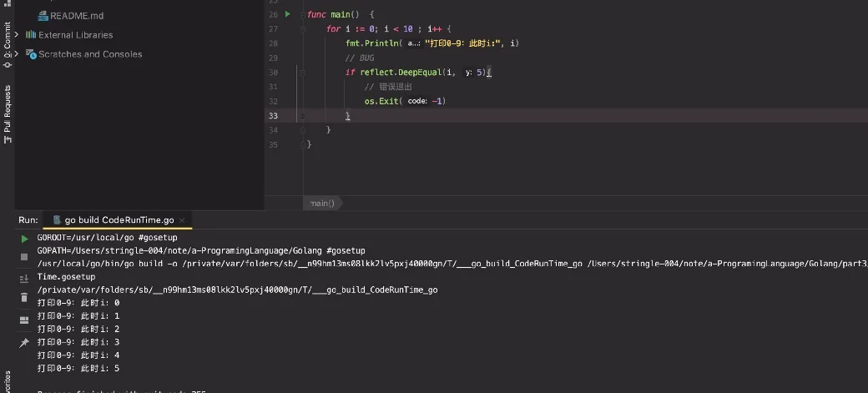This screenshot has width=868, height=393.
Task: Click 'for' keyword on line 27
Action: [333, 28]
